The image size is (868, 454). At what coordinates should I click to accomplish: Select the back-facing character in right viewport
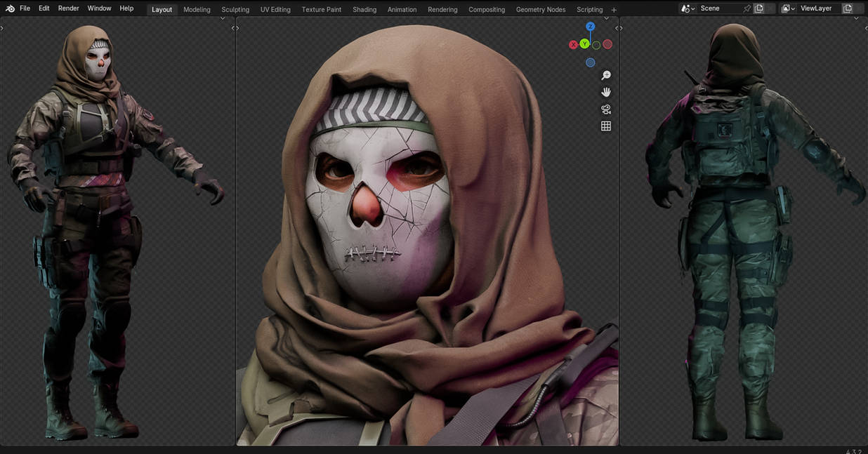pos(744,232)
